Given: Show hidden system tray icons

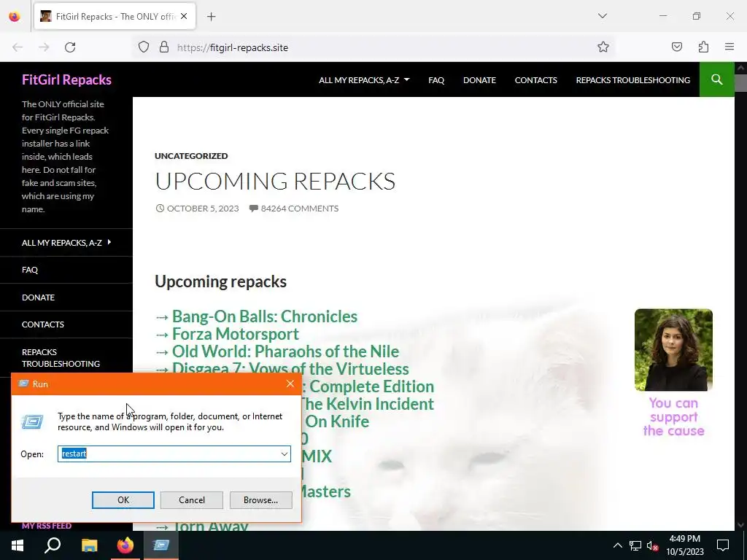Looking at the screenshot, I should click(x=617, y=545).
